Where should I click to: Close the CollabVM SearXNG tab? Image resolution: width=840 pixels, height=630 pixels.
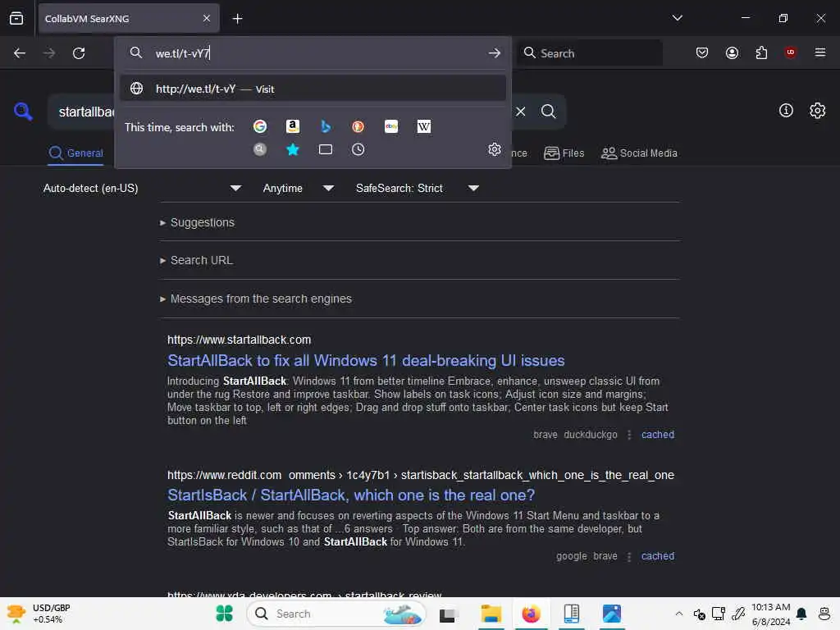[x=207, y=18]
